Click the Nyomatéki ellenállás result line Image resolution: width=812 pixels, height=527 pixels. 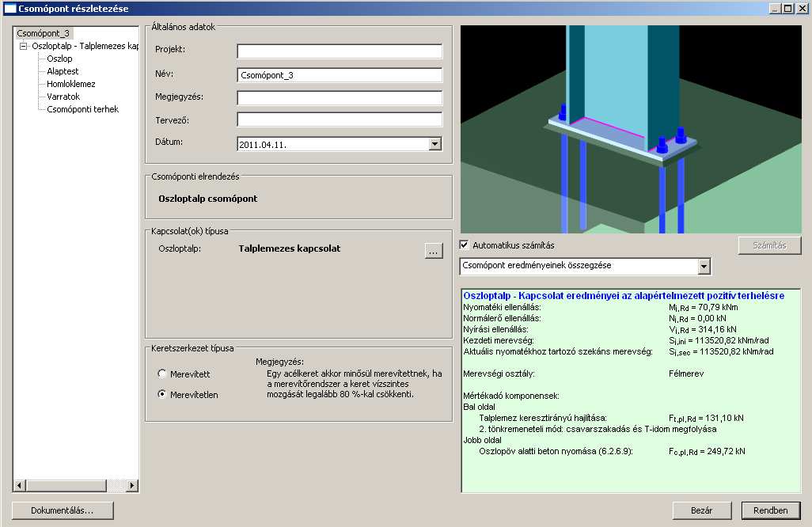601,307
